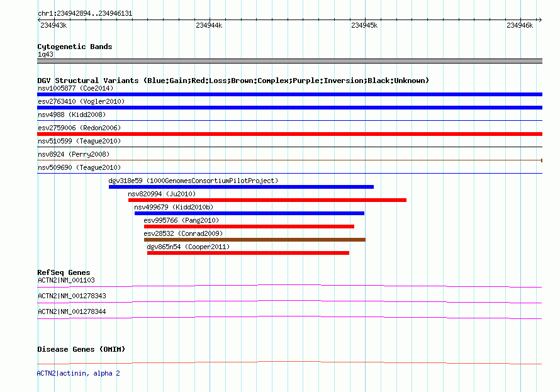
Task: Click the dgv865n54 (Cooper2011) label text
Action: (188, 247)
